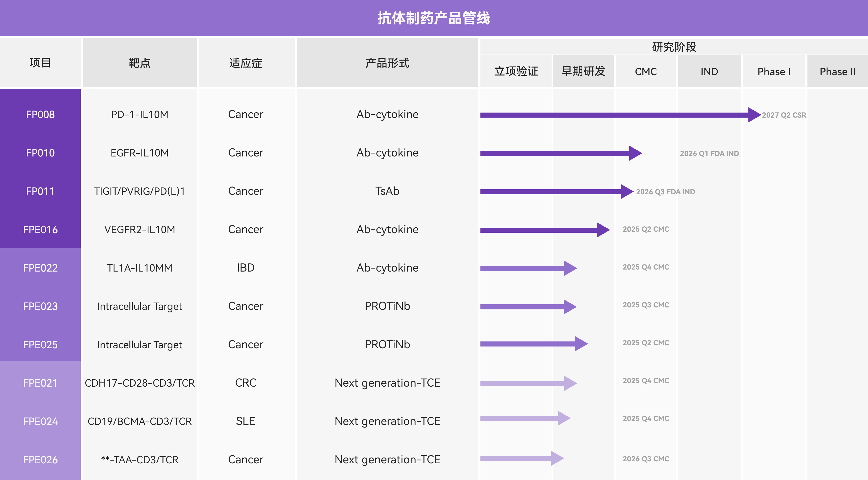The height and width of the screenshot is (480, 868).
Task: Select the CMC stage header
Action: point(646,71)
